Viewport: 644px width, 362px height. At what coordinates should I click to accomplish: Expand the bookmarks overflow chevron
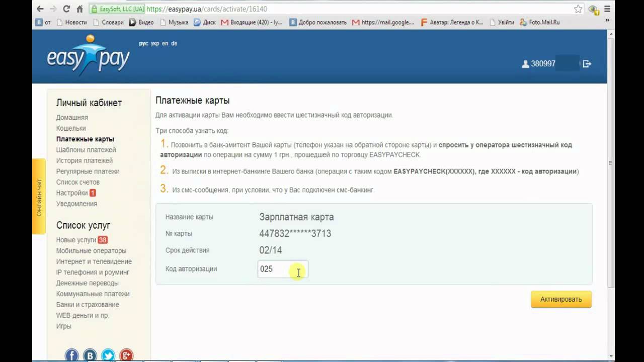607,21
